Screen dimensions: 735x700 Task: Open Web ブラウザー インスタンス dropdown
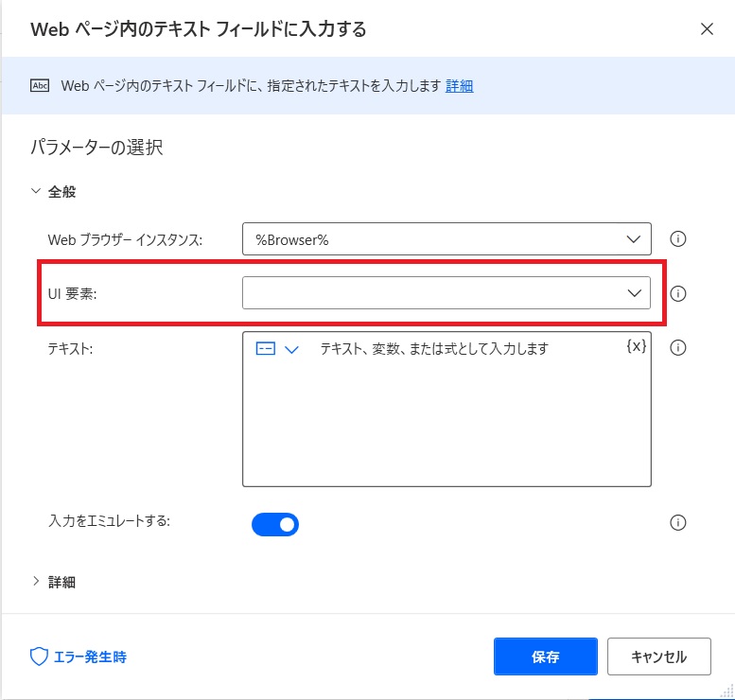(446, 239)
